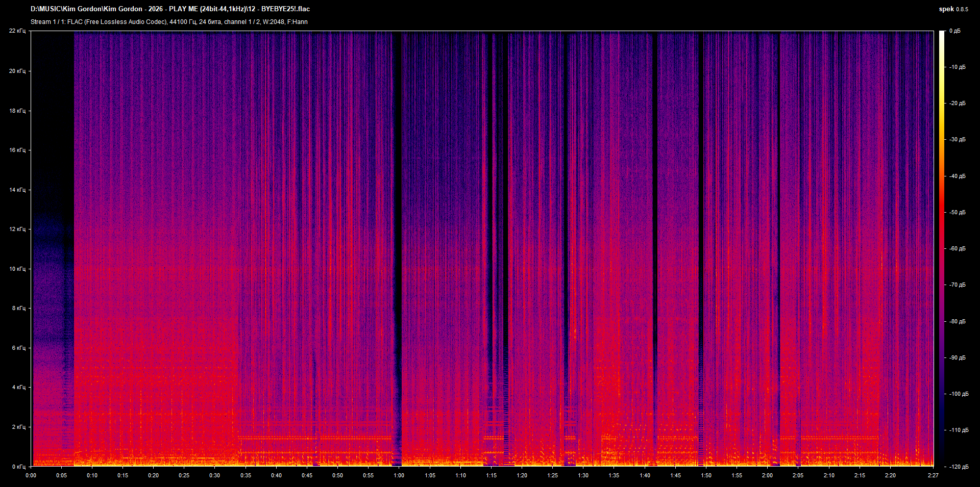Click the -60 дБ legend marking
This screenshot has width=980, height=487.
tap(958, 249)
